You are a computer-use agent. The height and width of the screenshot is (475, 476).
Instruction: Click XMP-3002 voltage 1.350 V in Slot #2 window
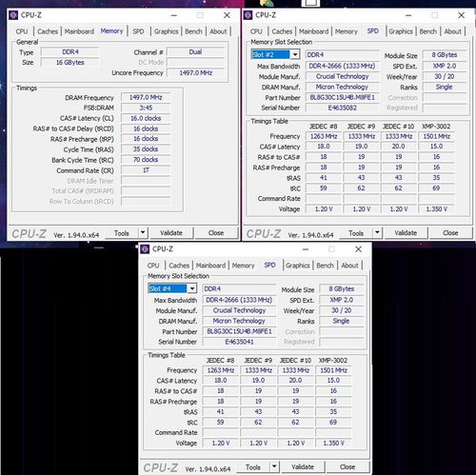coord(437,209)
